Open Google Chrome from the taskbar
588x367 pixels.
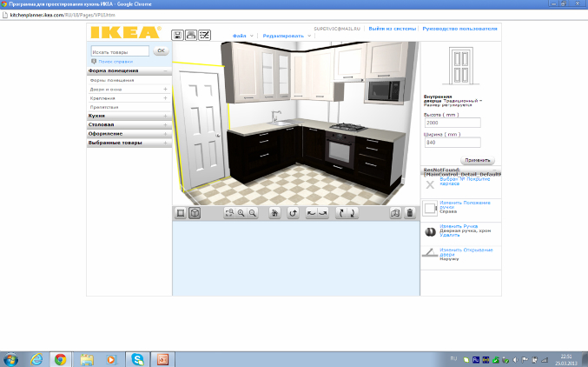[61, 358]
